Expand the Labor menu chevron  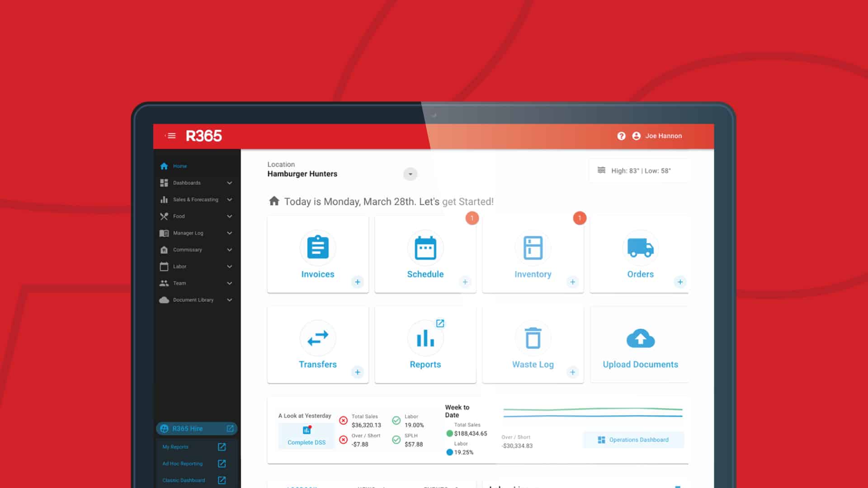[230, 267]
